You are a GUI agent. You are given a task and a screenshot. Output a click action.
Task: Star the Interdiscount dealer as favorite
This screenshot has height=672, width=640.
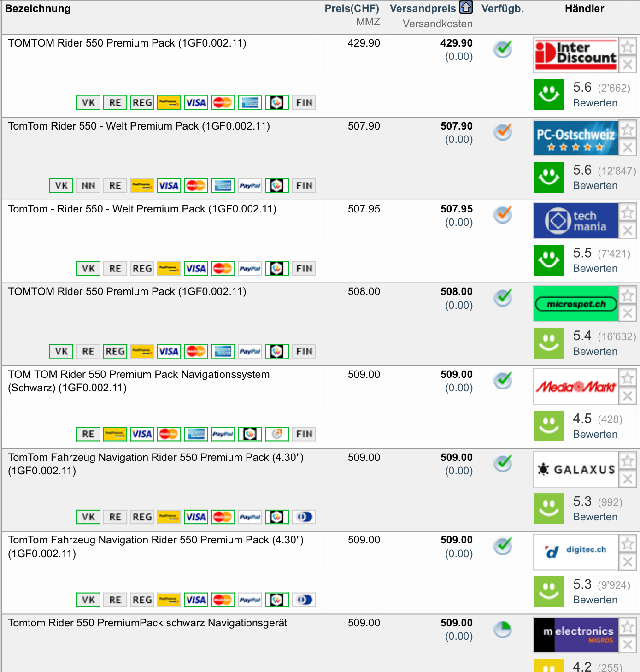[x=628, y=47]
